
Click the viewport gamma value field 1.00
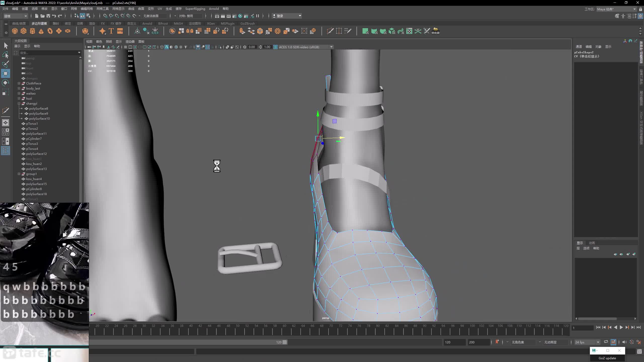tap(267, 47)
